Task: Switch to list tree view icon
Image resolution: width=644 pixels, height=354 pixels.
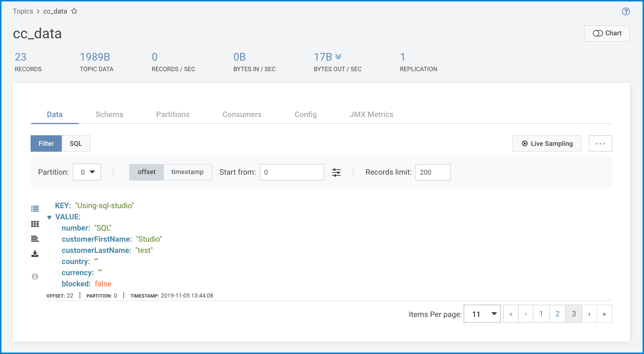Action: 35,209
